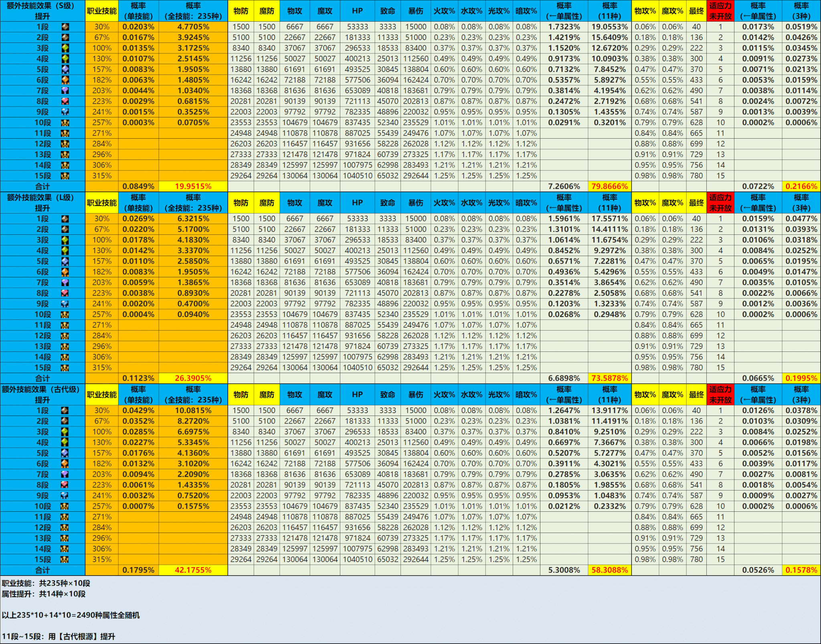This screenshot has width=821, height=644.
Task: Click the purple diamond icon in L级 7段 row
Action: click(x=65, y=283)
